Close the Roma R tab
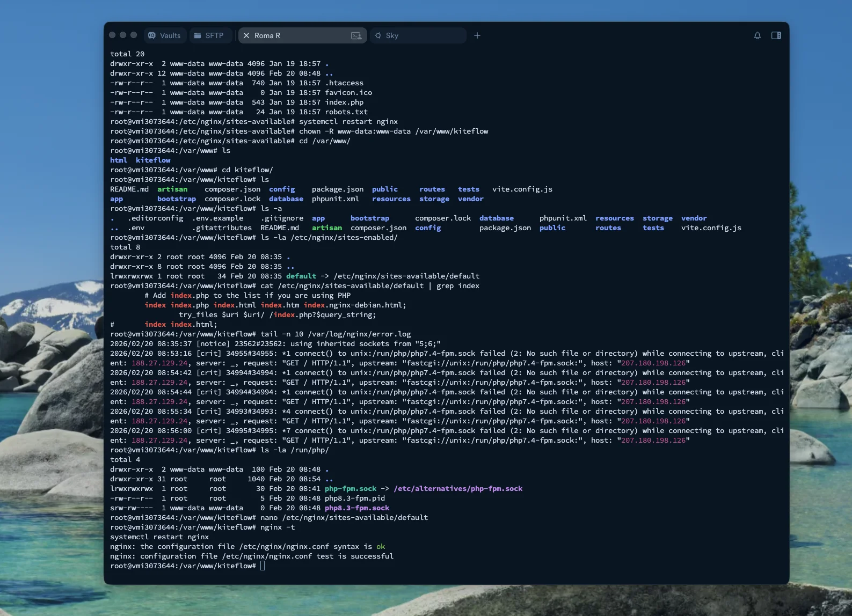 (246, 35)
